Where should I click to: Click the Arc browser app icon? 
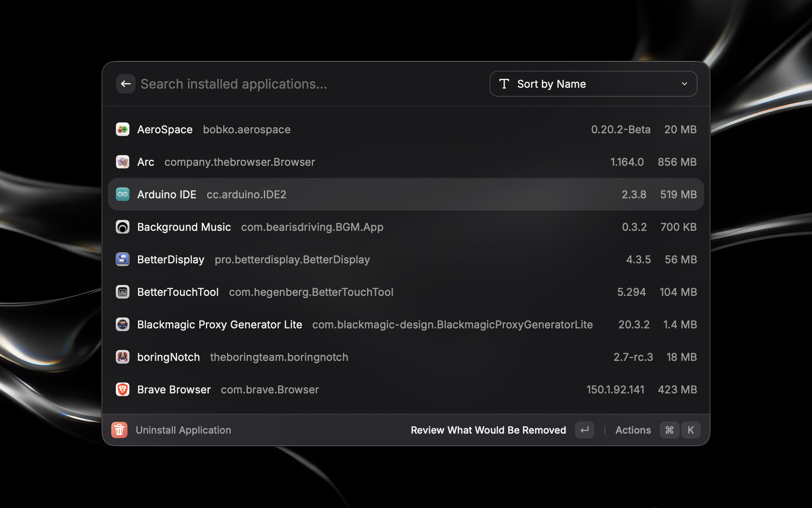click(x=123, y=162)
